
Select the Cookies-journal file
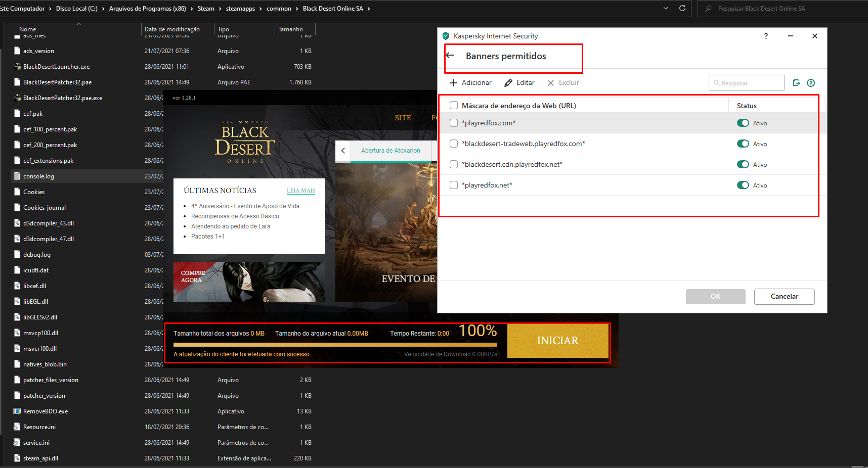[x=45, y=207]
